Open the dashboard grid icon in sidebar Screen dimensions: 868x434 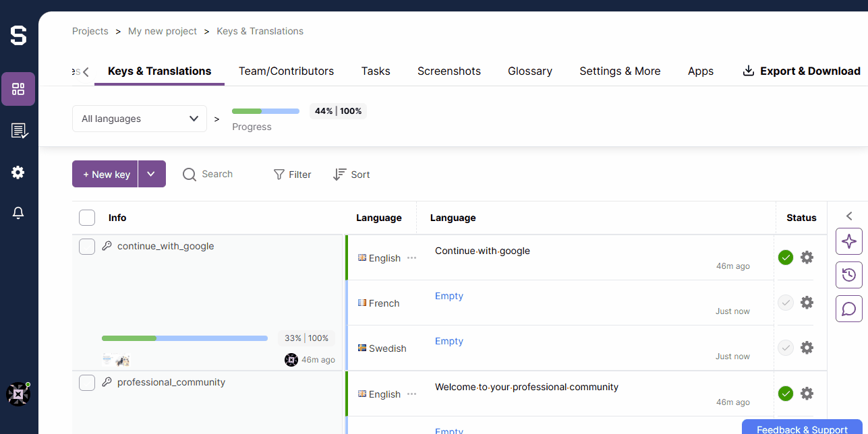pyautogui.click(x=18, y=89)
